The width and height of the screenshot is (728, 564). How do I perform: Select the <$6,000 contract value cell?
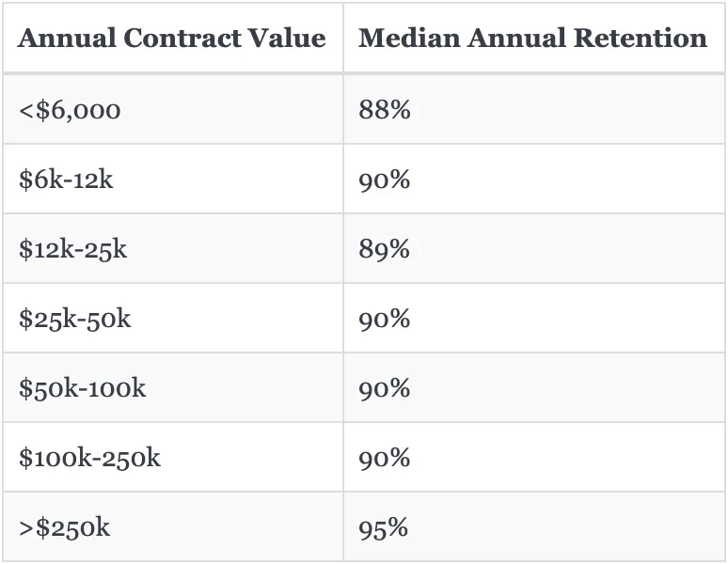[70, 110]
